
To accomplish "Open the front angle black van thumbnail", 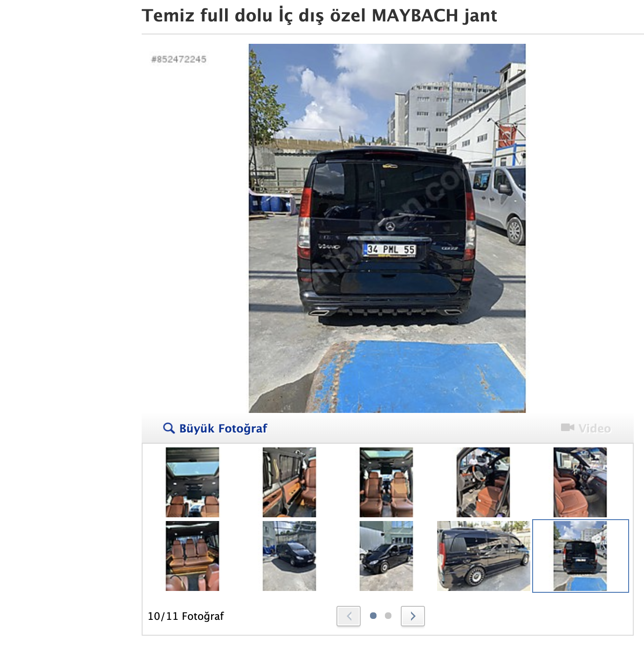I will (386, 556).
